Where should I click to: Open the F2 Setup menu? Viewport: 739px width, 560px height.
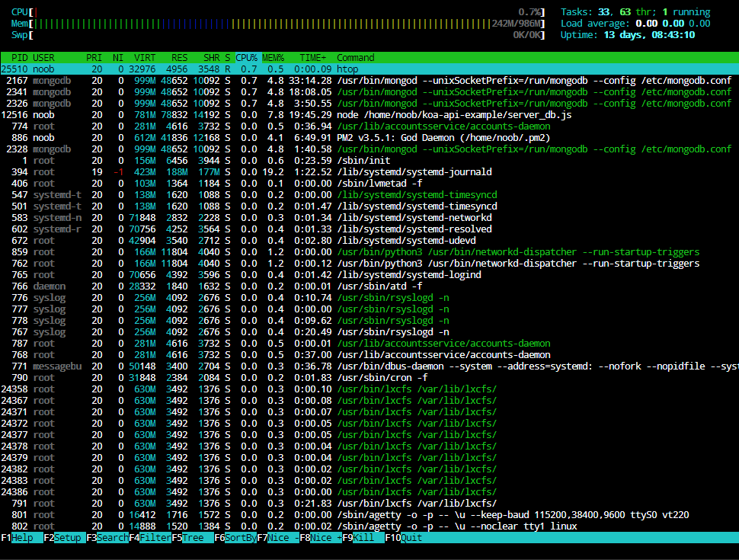click(64, 537)
